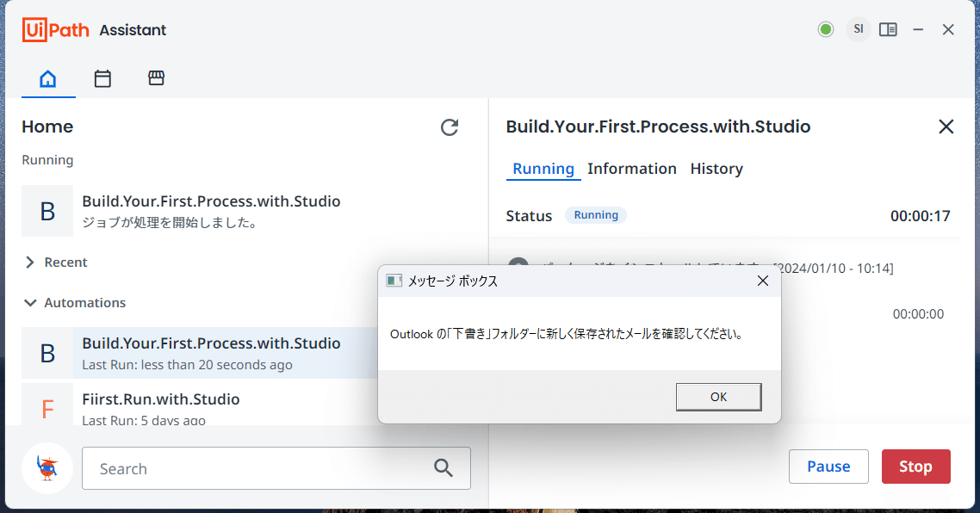Select Build.Your.First.Process.with.Studio under Automations
This screenshot has height=513, width=980.
pos(200,353)
